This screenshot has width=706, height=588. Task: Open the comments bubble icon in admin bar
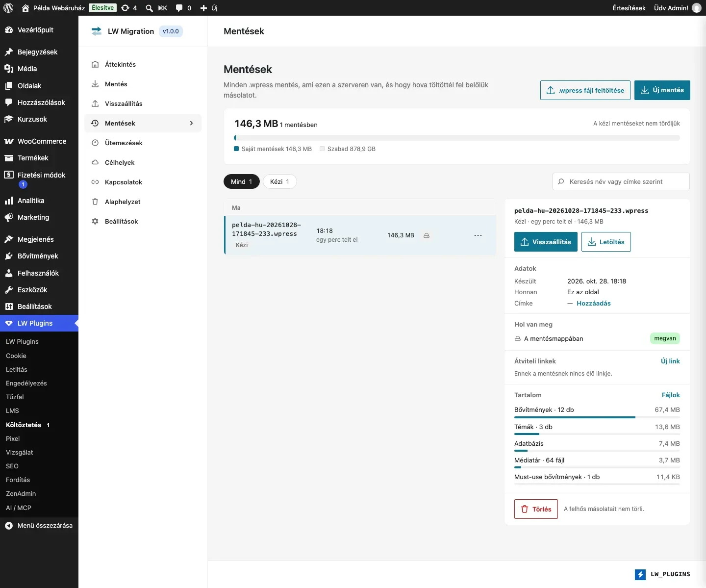click(179, 8)
